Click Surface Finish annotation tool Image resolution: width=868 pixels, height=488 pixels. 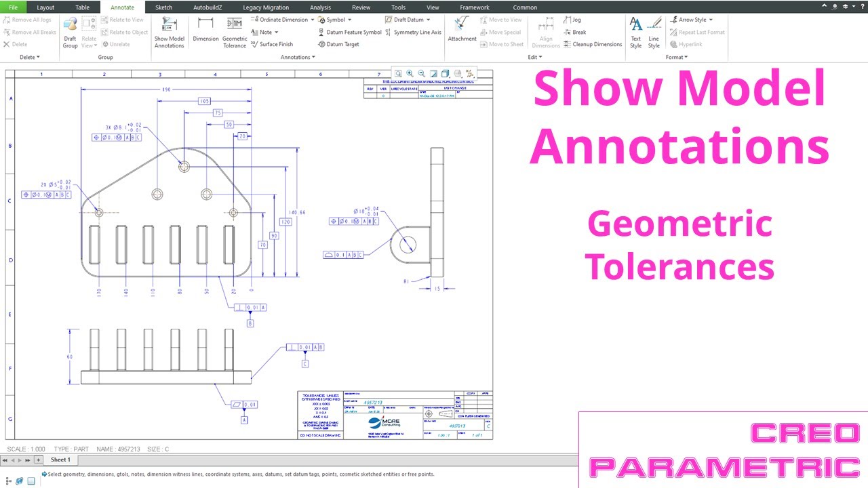click(x=272, y=44)
